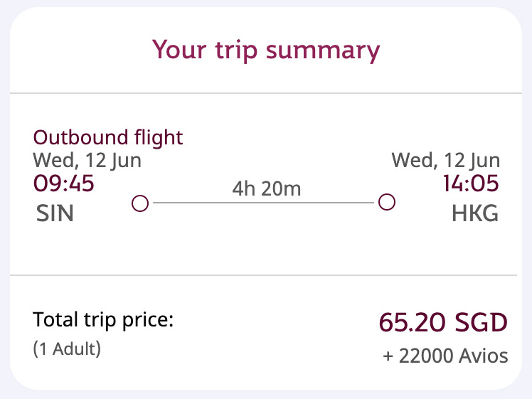The width and height of the screenshot is (532, 399).
Task: Click the '+ 22000 Avios' amount
Action: pyautogui.click(x=445, y=356)
